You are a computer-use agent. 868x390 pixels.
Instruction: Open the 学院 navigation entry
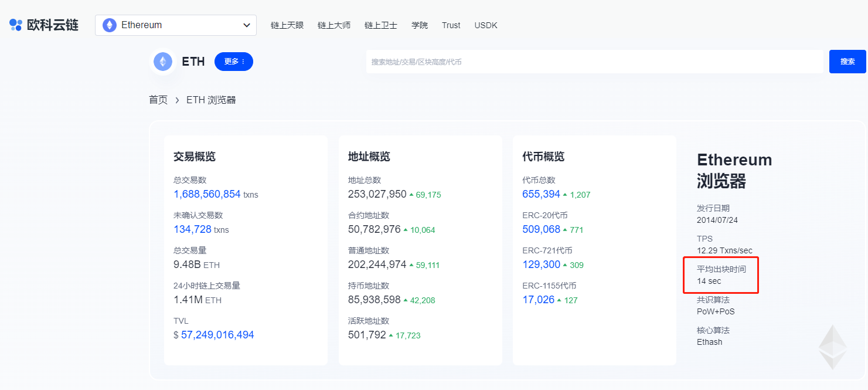[420, 25]
